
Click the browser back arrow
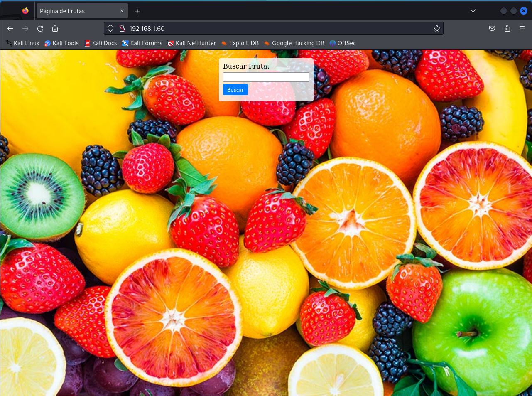(10, 28)
